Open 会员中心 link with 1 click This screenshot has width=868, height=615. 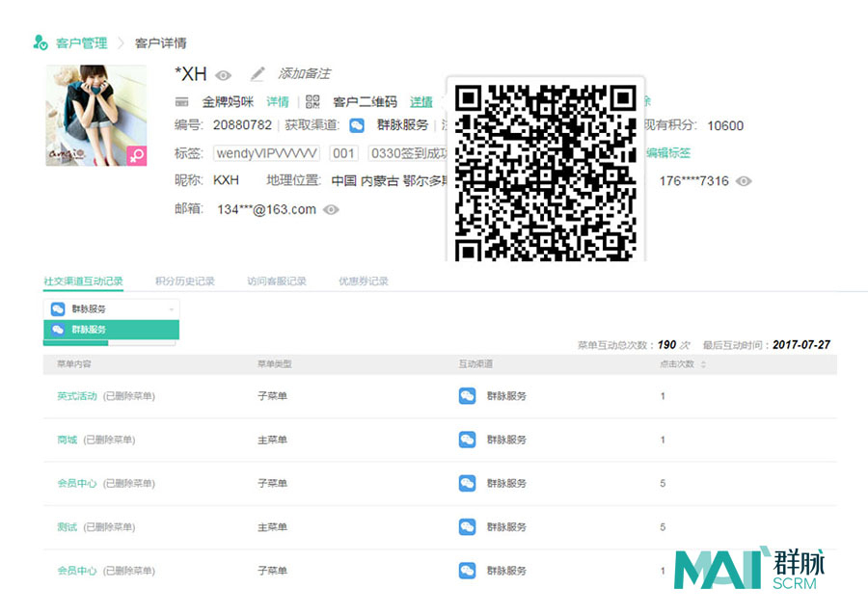[77, 571]
